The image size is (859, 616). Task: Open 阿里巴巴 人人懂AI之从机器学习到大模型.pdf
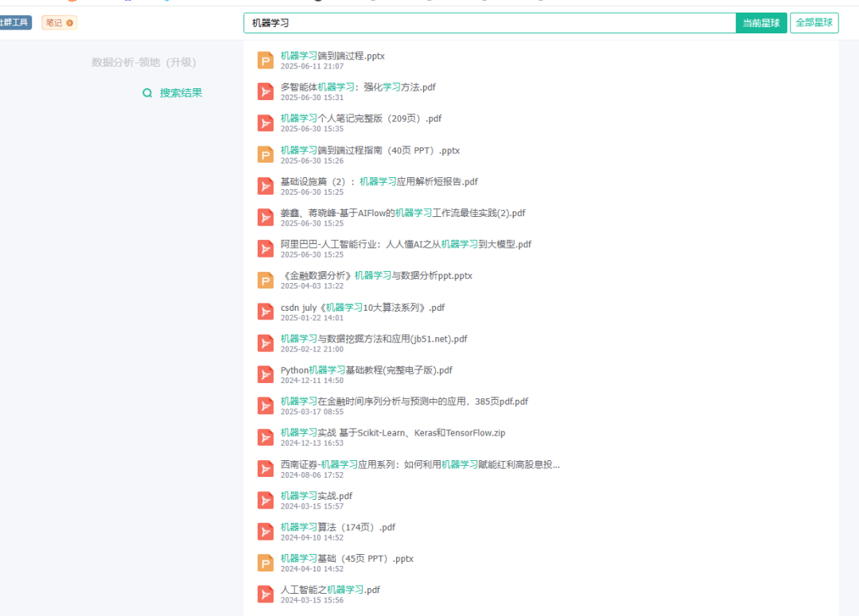tap(406, 244)
